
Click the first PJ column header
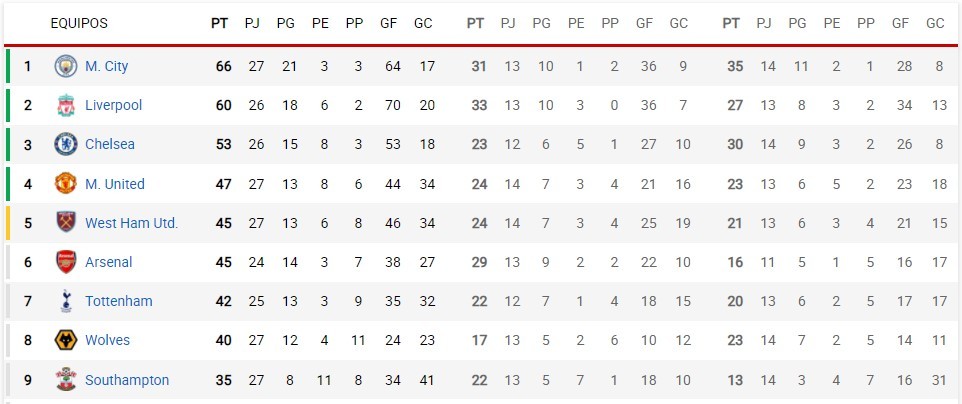(252, 23)
